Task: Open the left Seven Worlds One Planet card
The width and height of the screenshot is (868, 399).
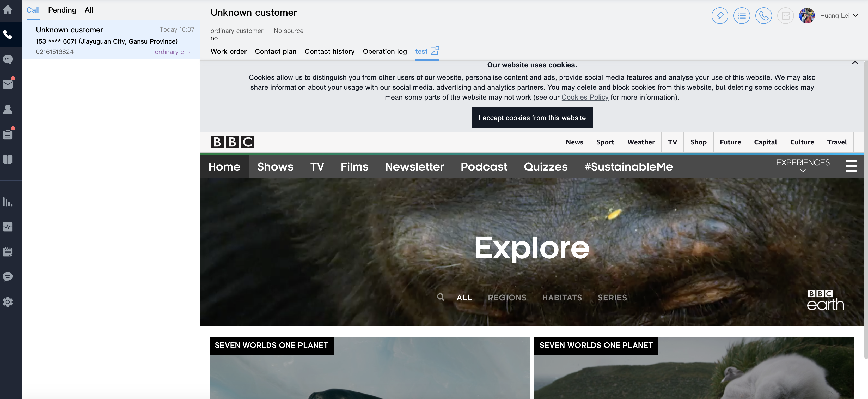Action: [369, 368]
